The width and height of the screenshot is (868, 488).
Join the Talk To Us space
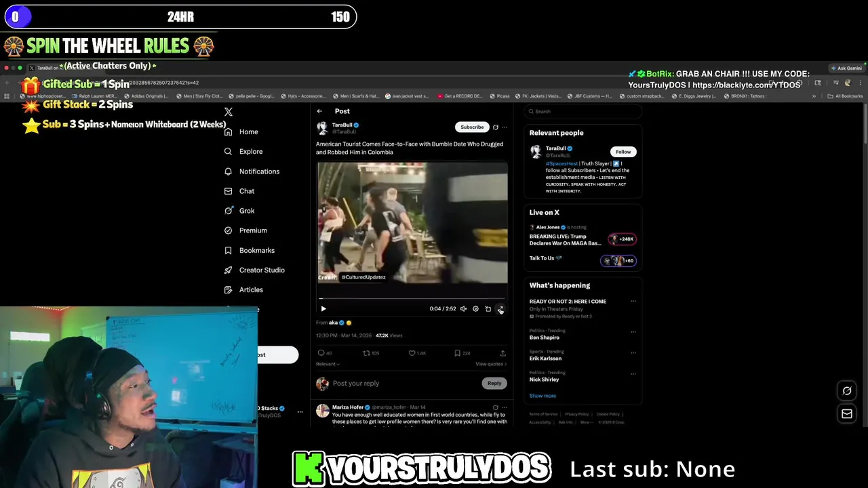tap(546, 258)
